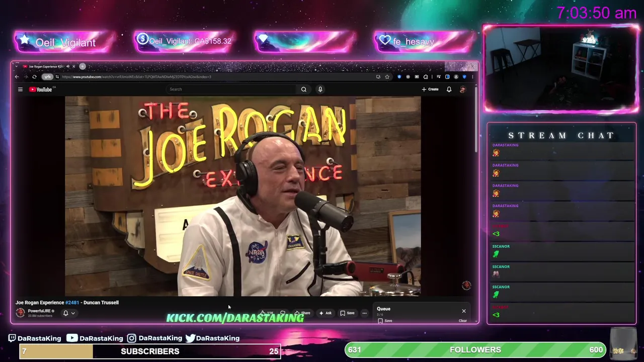The image size is (644, 362).
Task: Open YouTube notifications bell in header
Action: tap(449, 89)
